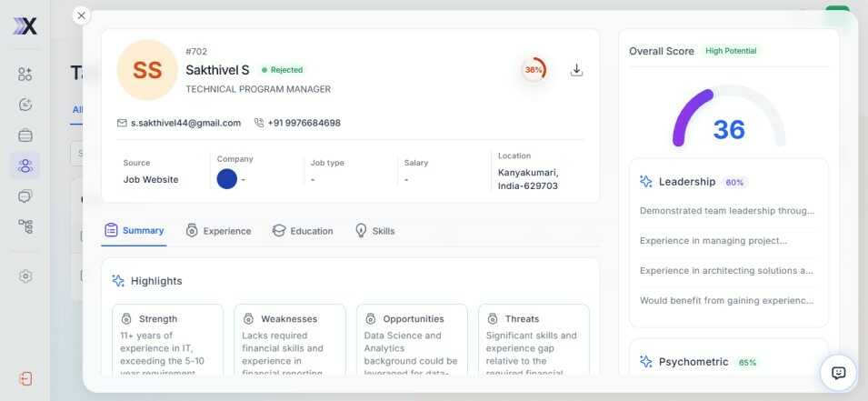The width and height of the screenshot is (868, 401).
Task: Open the candidates icon in sidebar
Action: (x=25, y=165)
